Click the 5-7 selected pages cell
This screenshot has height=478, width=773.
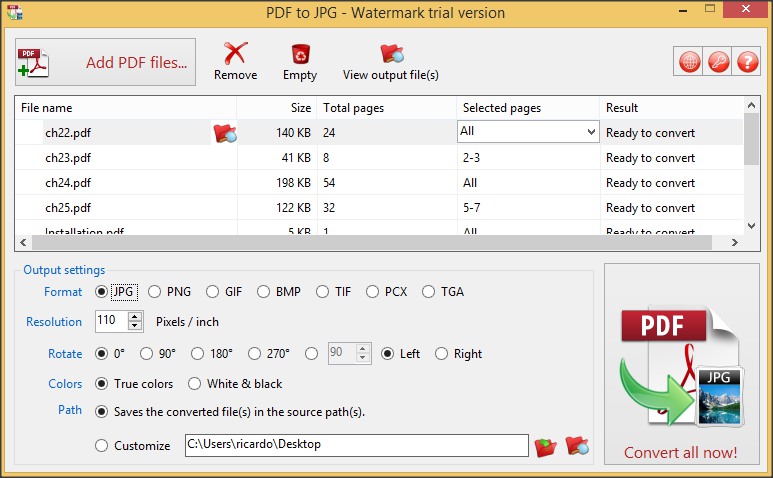click(471, 208)
